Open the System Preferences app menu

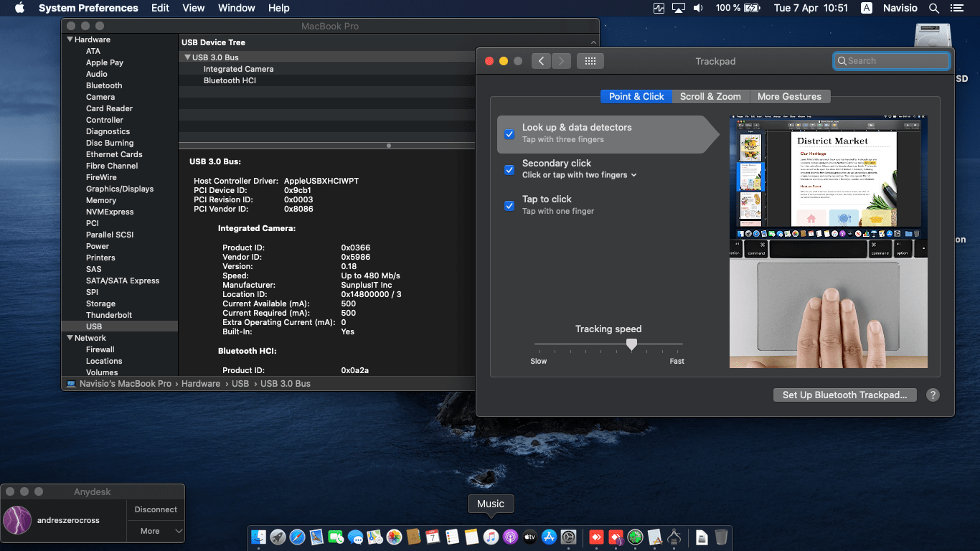coord(88,8)
